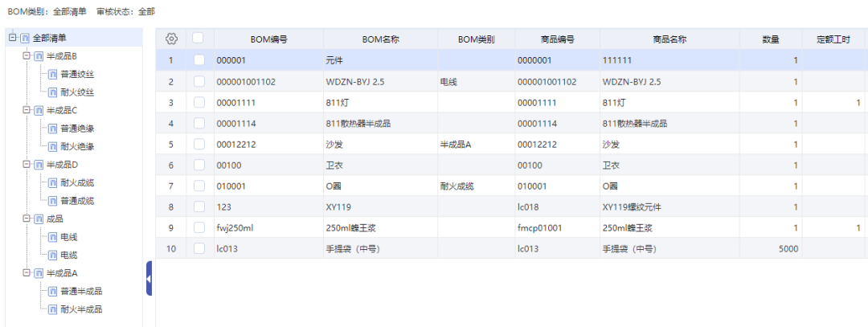This screenshot has width=868, height=327.
Task: Click the sidebar collapse arrow handle
Action: pos(149,279)
